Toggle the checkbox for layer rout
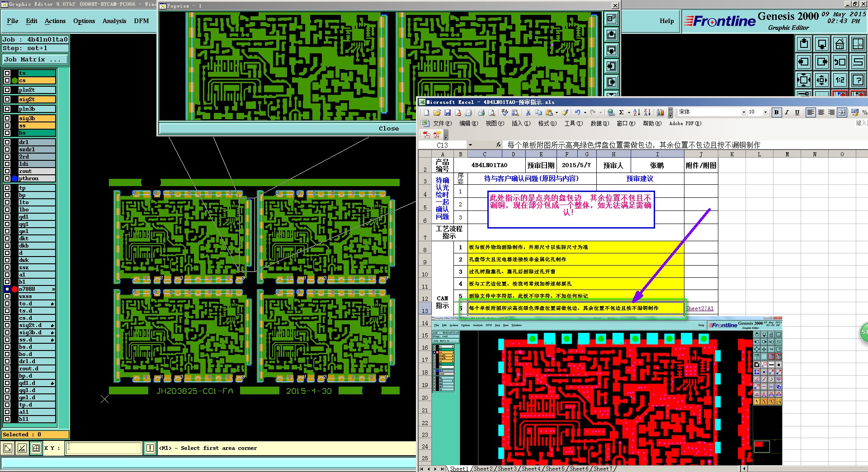 coord(7,171)
